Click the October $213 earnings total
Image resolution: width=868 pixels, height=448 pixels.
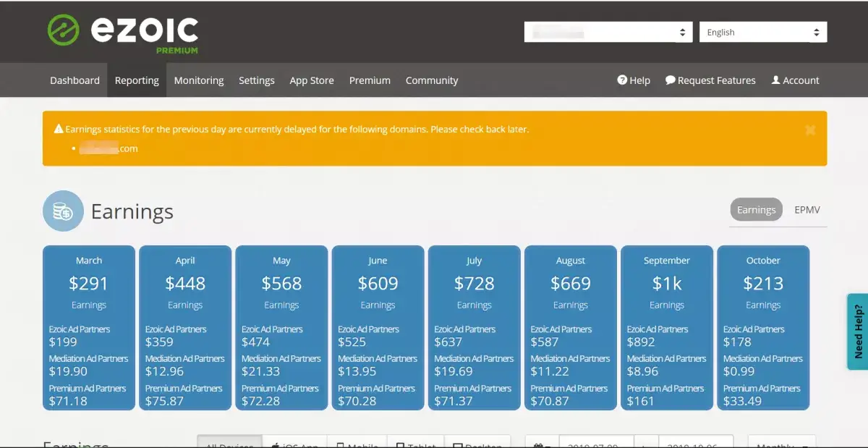point(763,284)
